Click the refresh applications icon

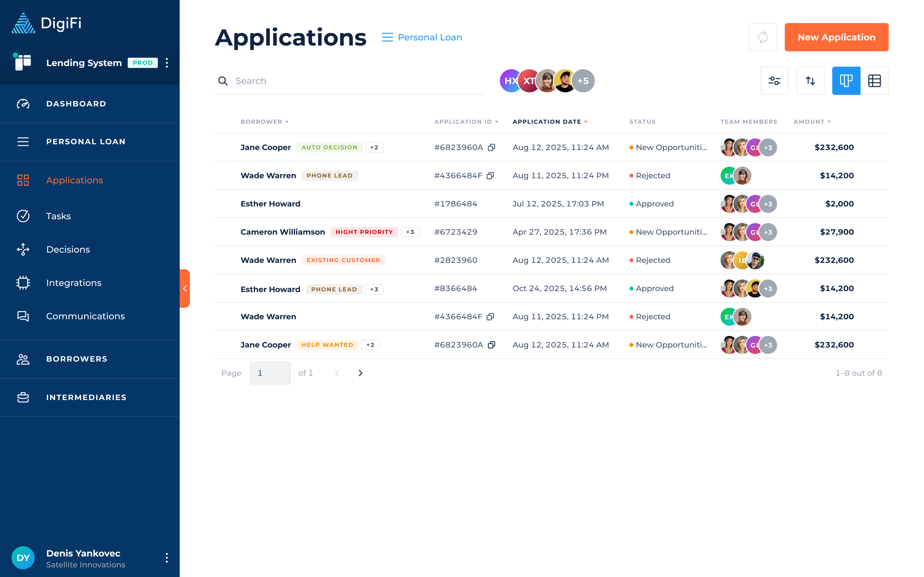click(x=763, y=37)
